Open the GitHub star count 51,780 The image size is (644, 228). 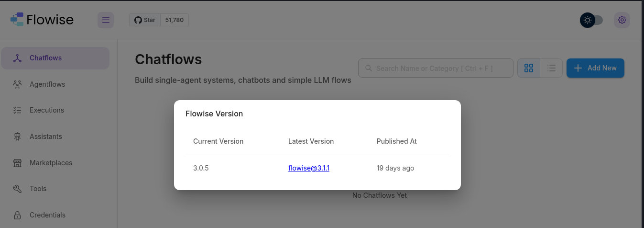[x=174, y=20]
